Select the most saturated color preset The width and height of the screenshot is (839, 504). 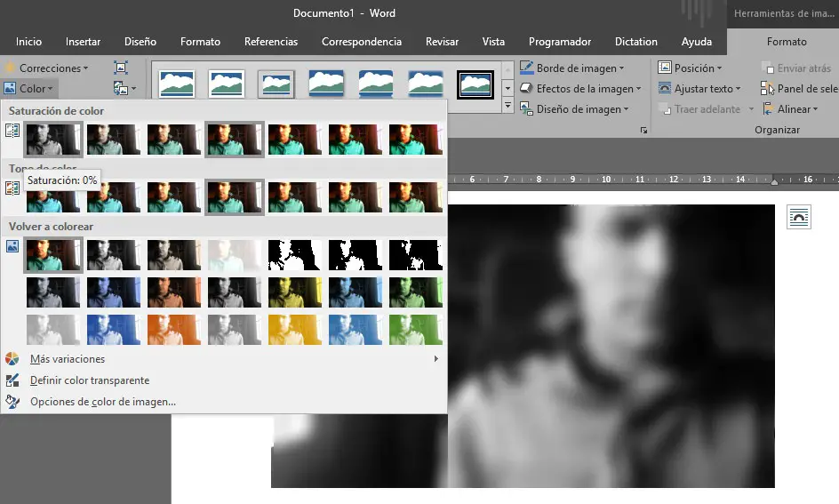416,139
